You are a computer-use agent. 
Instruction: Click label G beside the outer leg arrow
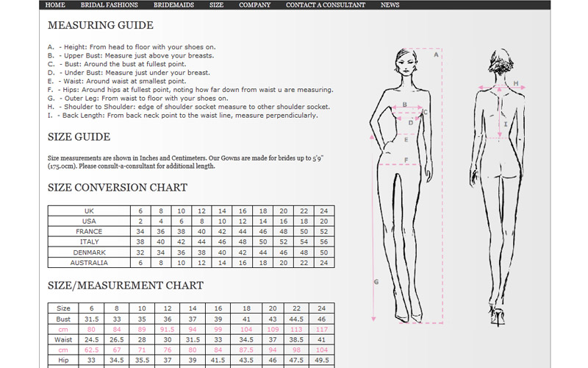[x=376, y=282]
